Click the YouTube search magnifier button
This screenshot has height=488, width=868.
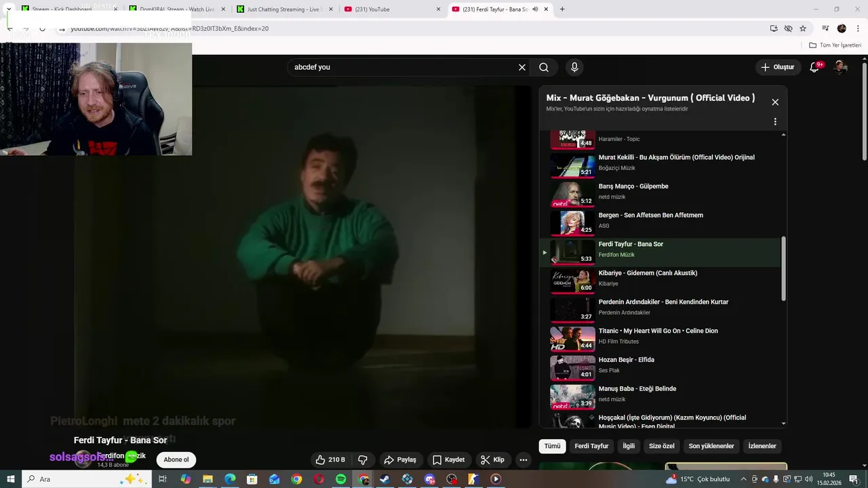click(544, 67)
